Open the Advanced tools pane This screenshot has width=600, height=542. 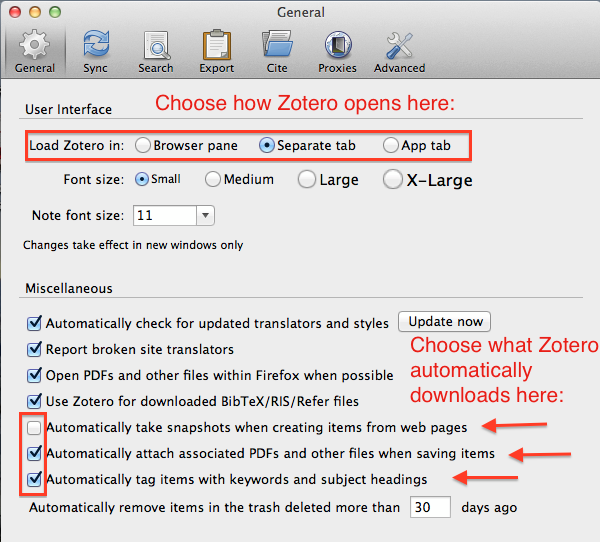click(399, 52)
